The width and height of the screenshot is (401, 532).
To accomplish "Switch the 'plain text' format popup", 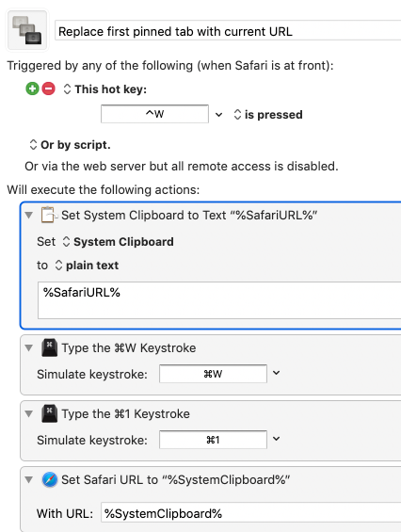I will tap(87, 266).
